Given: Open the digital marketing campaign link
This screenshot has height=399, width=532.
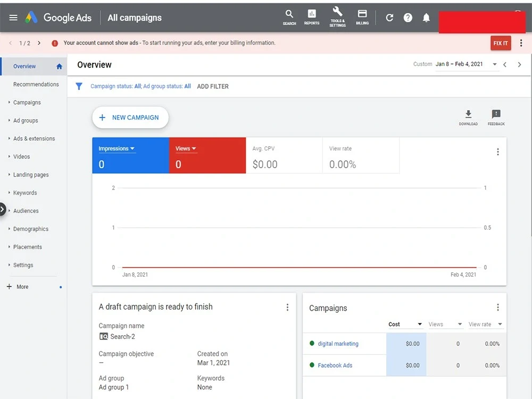Looking at the screenshot, I should pos(338,344).
